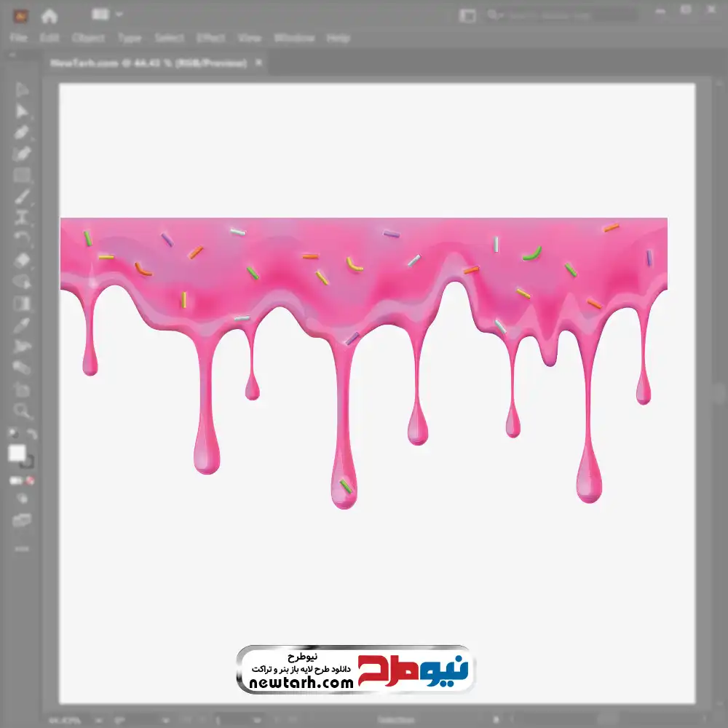
Task: Select the Selection tool arrow
Action: click(x=22, y=90)
